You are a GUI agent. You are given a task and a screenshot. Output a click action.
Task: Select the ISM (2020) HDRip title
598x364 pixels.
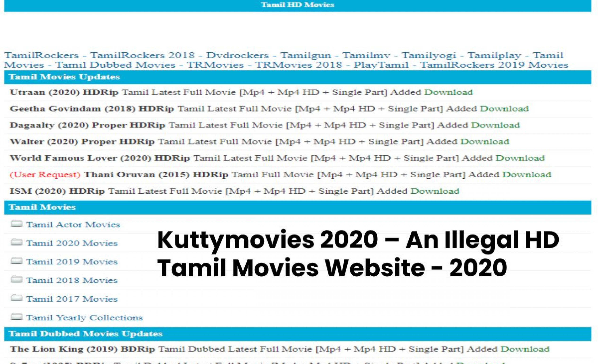click(x=57, y=191)
